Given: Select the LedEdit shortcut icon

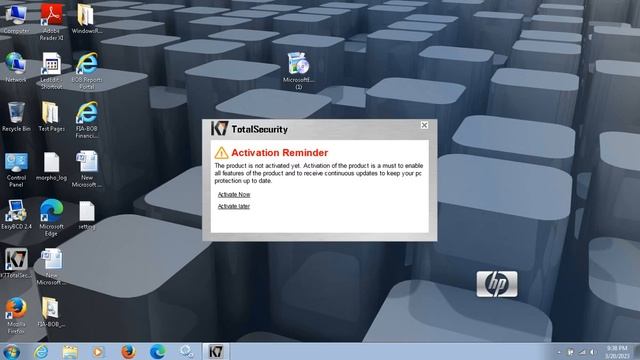Looking at the screenshot, I should [51, 71].
